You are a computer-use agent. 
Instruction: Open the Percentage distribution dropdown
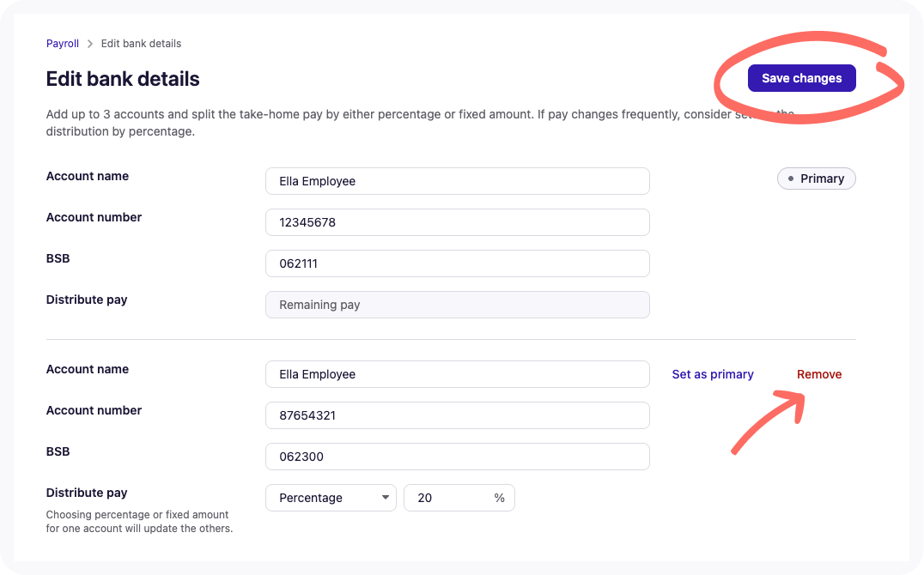click(x=331, y=499)
